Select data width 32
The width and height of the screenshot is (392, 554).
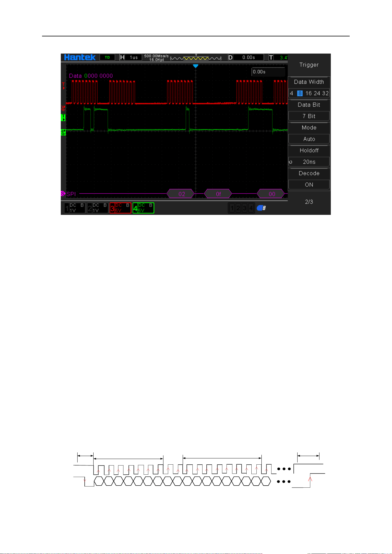[325, 93]
